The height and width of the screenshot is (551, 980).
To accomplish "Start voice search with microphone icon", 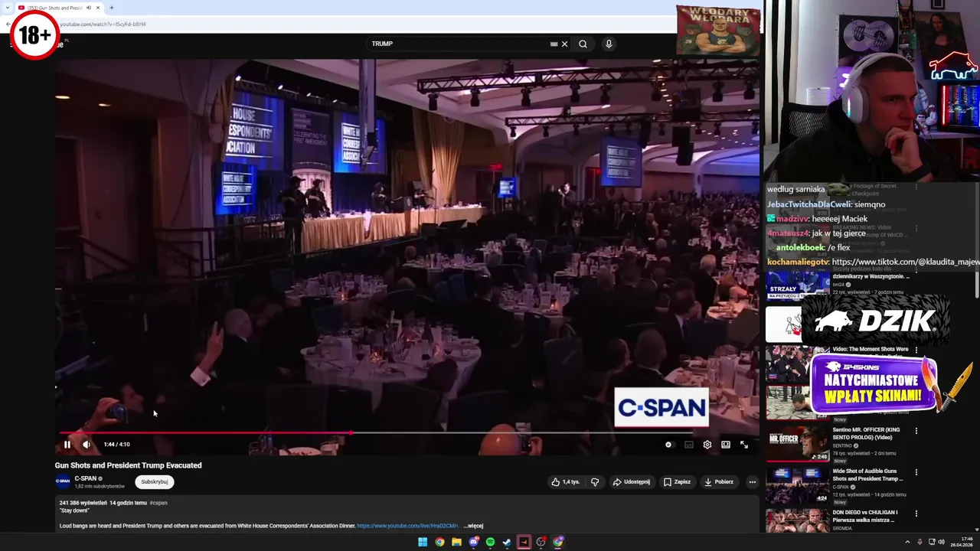I will click(x=609, y=44).
